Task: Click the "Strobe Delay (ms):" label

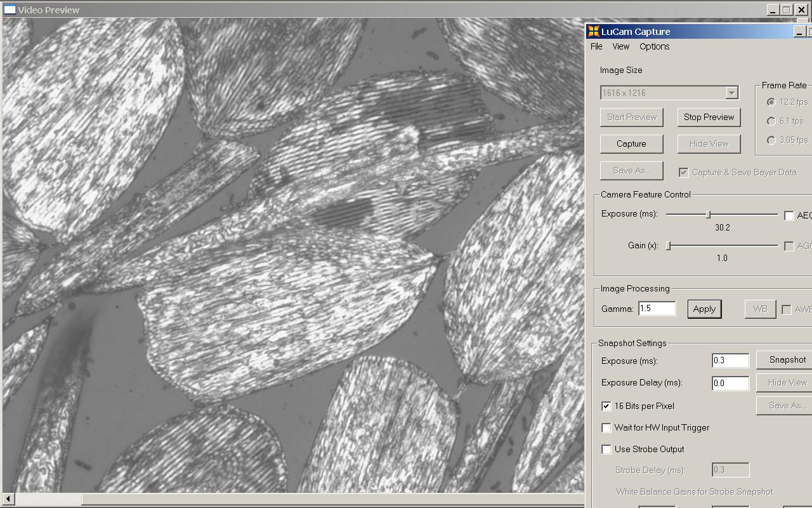Action: (x=651, y=470)
